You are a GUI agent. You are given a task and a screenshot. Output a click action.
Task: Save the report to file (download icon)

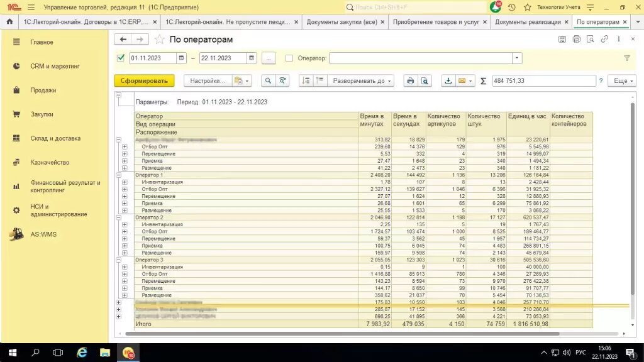click(x=448, y=81)
